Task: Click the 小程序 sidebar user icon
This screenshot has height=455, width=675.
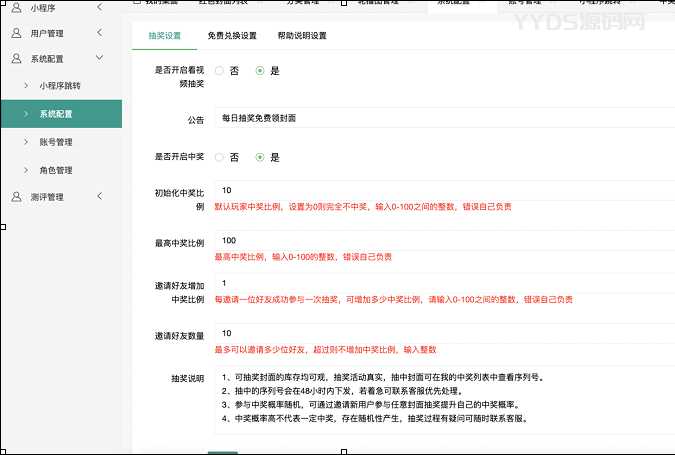Action: click(x=16, y=7)
